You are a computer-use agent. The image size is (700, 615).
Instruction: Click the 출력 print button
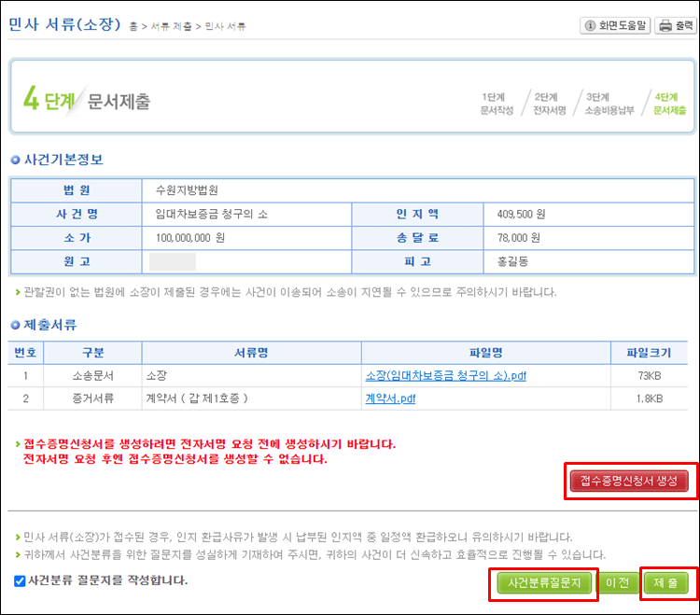coord(676,25)
